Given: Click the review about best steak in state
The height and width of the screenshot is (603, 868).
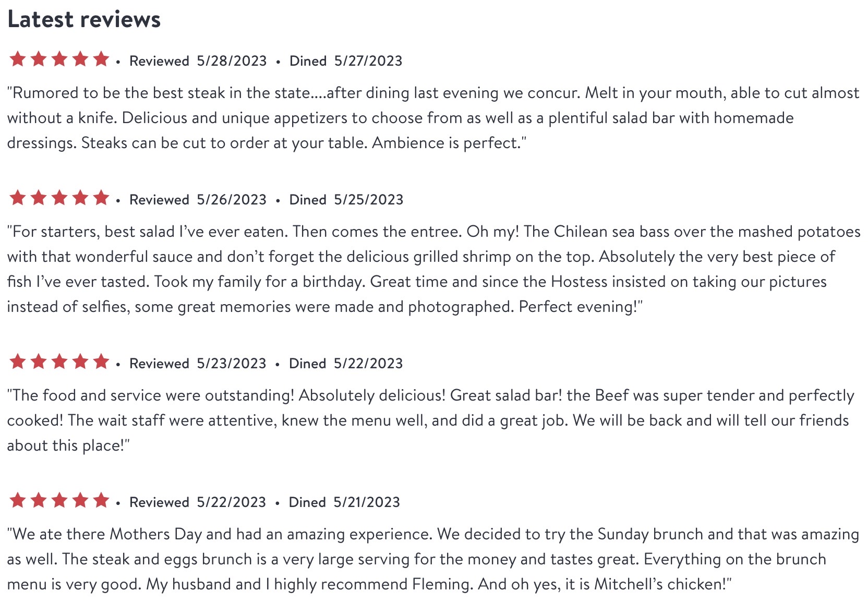Looking at the screenshot, I should click(x=433, y=118).
